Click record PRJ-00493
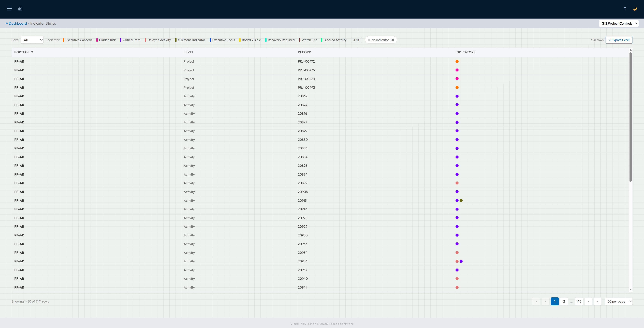 pyautogui.click(x=306, y=88)
